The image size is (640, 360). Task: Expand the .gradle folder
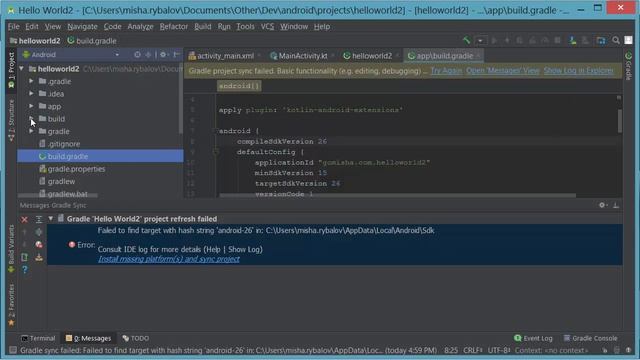pos(31,81)
